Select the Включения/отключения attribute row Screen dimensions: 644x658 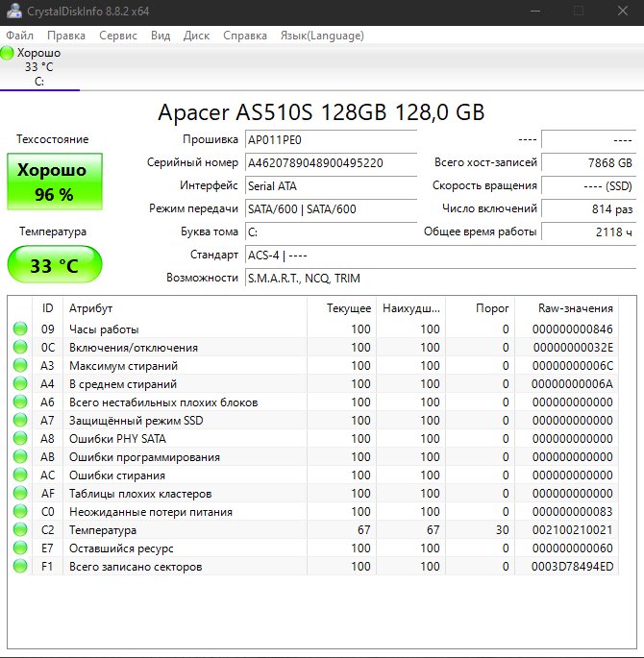pyautogui.click(x=313, y=348)
